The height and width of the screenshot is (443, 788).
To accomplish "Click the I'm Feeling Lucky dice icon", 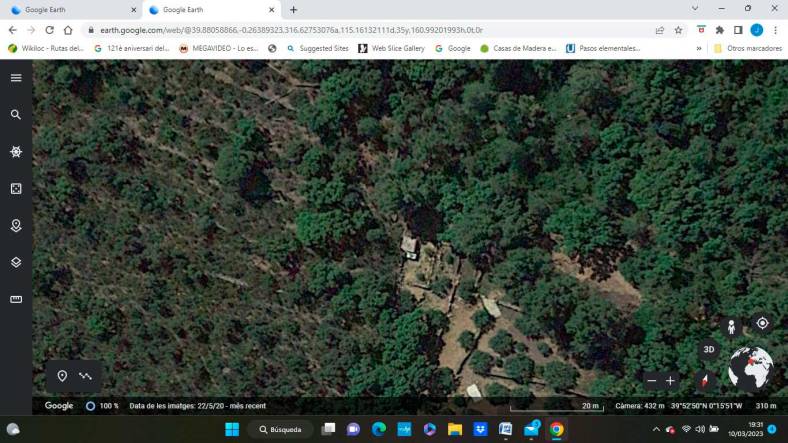I will pos(16,189).
